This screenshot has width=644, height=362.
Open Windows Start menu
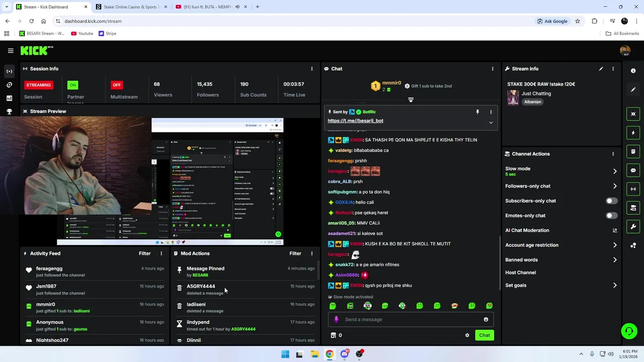pyautogui.click(x=285, y=354)
